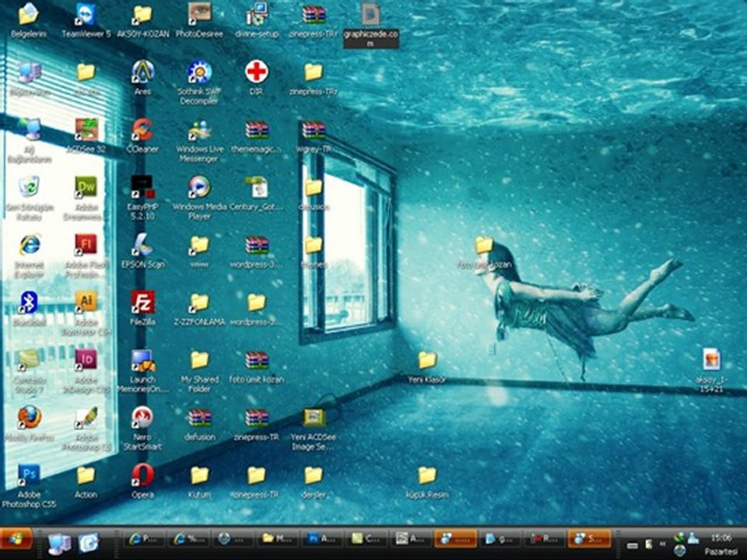Open the EasyPHP 5.2.10 shortcut
Screen dimensions: 747x560
coord(142,187)
